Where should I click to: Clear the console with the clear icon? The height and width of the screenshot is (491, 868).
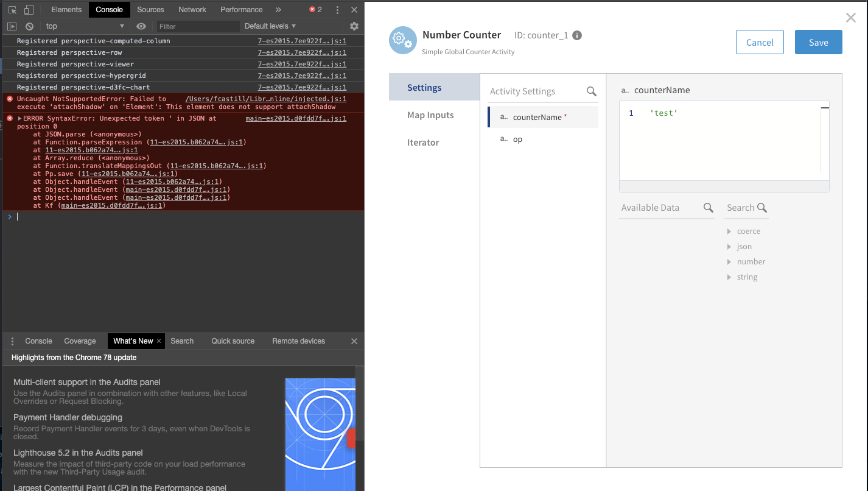(x=29, y=26)
